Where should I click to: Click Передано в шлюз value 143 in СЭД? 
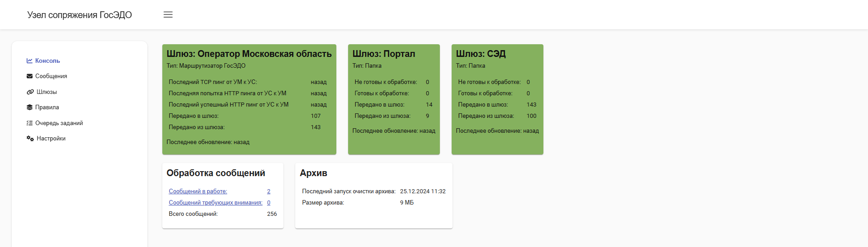(531, 104)
